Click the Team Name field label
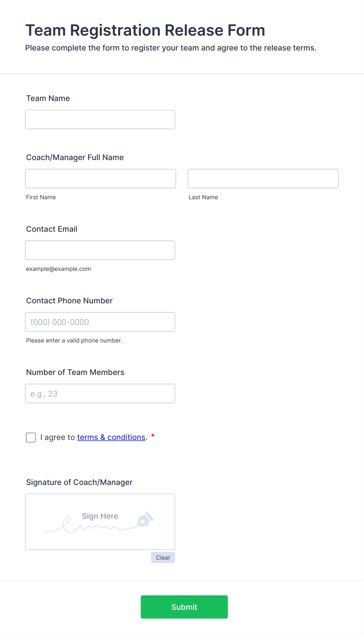364x638 pixels. pos(48,98)
